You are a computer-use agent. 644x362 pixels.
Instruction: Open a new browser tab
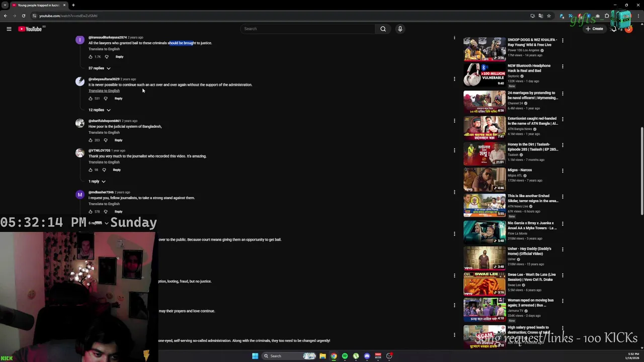[73, 5]
